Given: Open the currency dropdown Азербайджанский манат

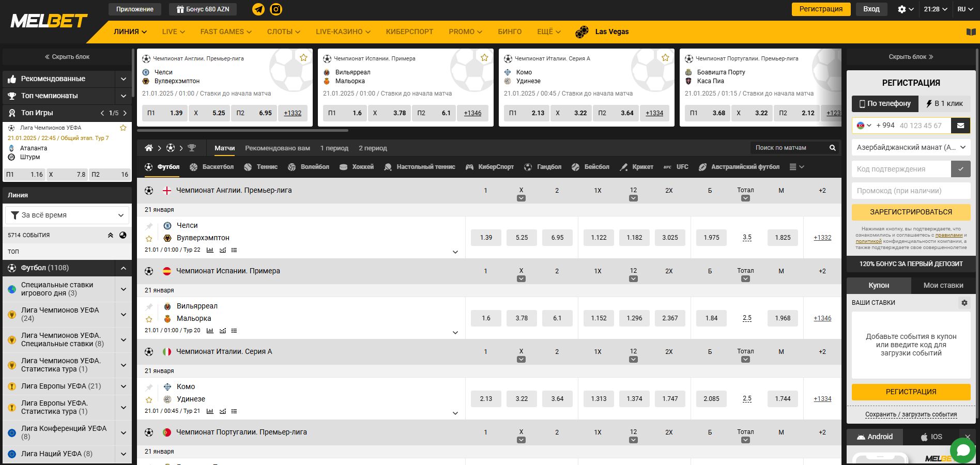Looking at the screenshot, I should [911, 147].
